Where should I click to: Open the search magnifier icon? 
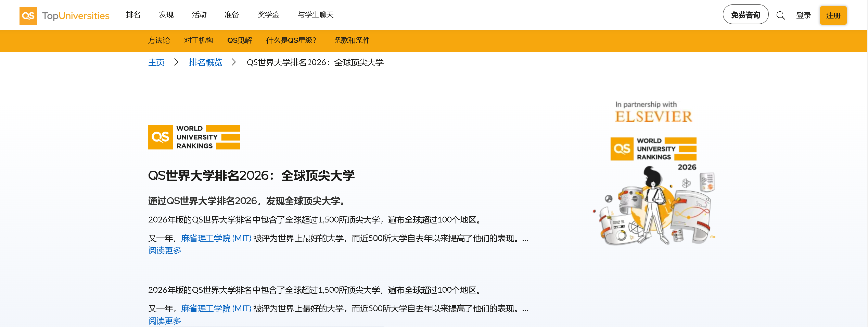coord(780,15)
